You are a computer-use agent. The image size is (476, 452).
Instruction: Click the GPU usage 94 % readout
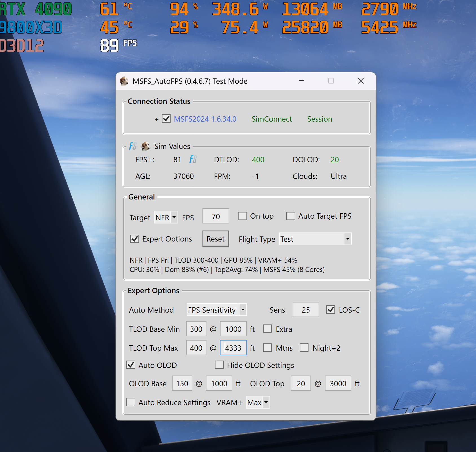pos(184,9)
